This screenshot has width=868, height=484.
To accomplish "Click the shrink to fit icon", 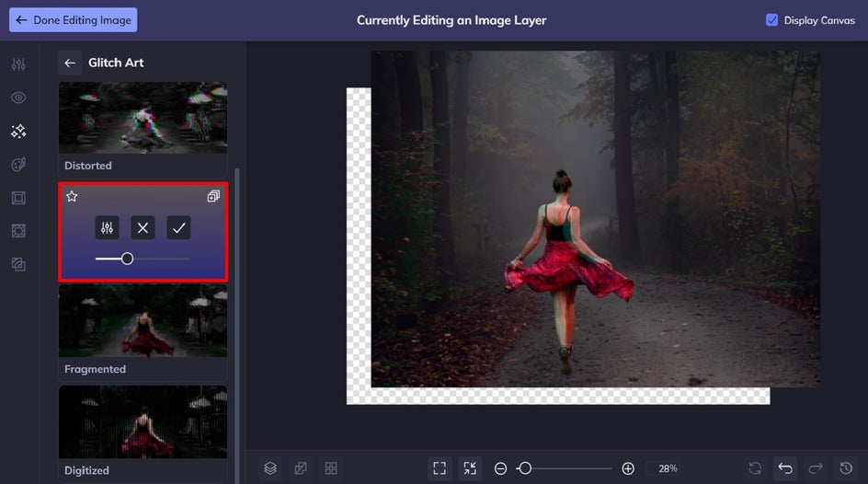I will pyautogui.click(x=470, y=468).
